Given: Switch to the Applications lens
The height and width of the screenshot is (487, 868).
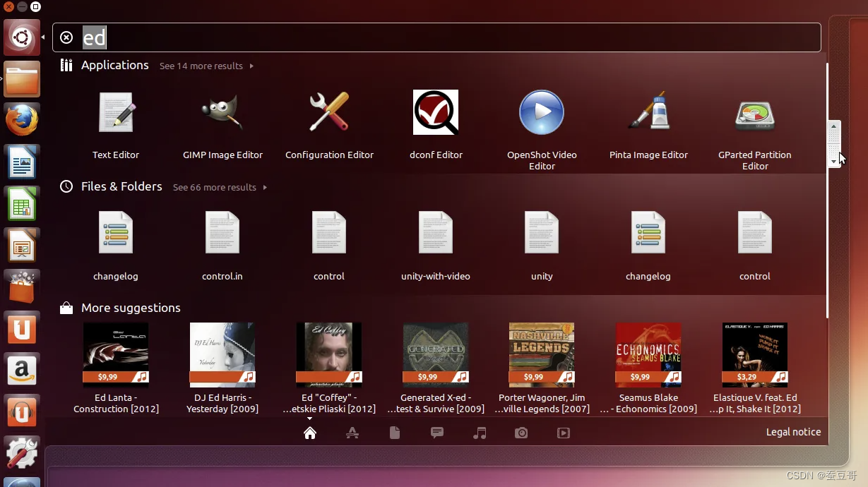Looking at the screenshot, I should 352,433.
